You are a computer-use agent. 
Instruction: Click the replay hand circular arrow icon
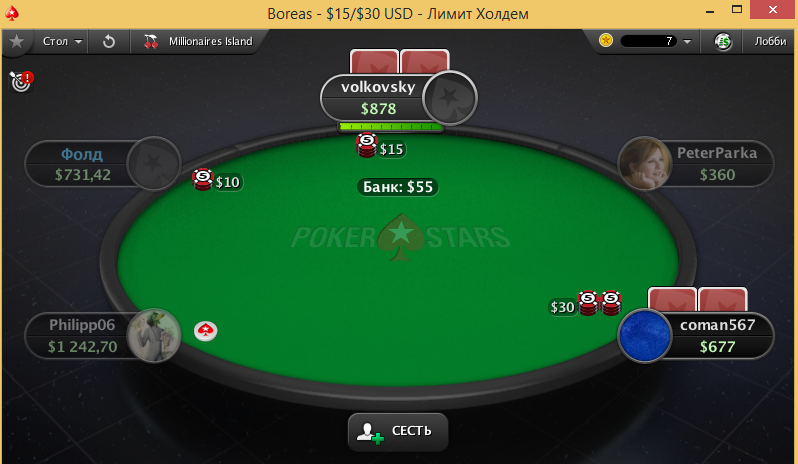pyautogui.click(x=109, y=41)
